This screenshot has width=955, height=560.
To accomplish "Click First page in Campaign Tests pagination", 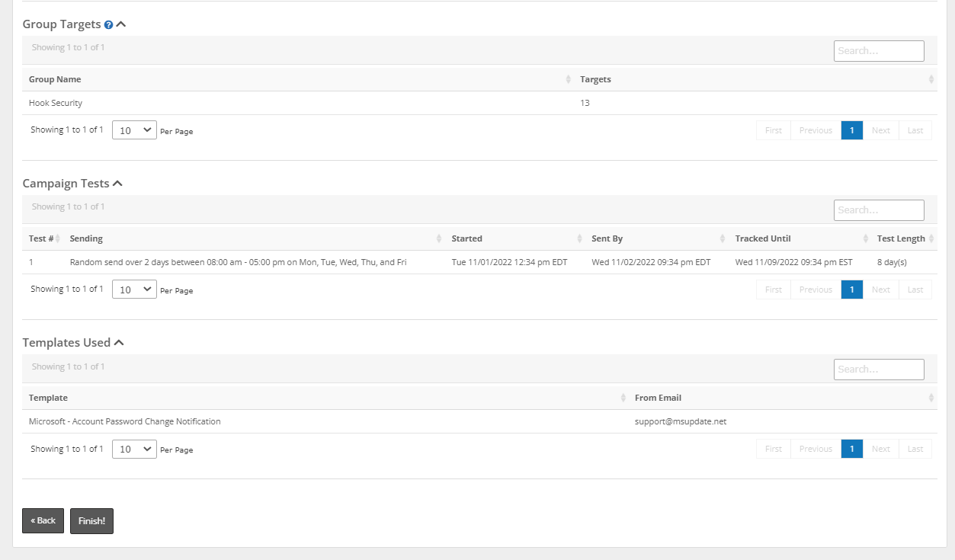I will [774, 290].
